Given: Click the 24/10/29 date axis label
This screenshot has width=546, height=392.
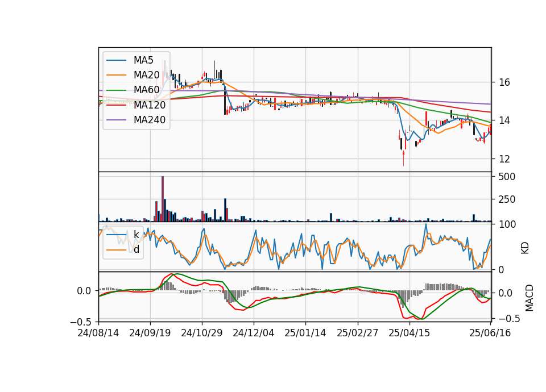Looking at the screenshot, I should (201, 333).
